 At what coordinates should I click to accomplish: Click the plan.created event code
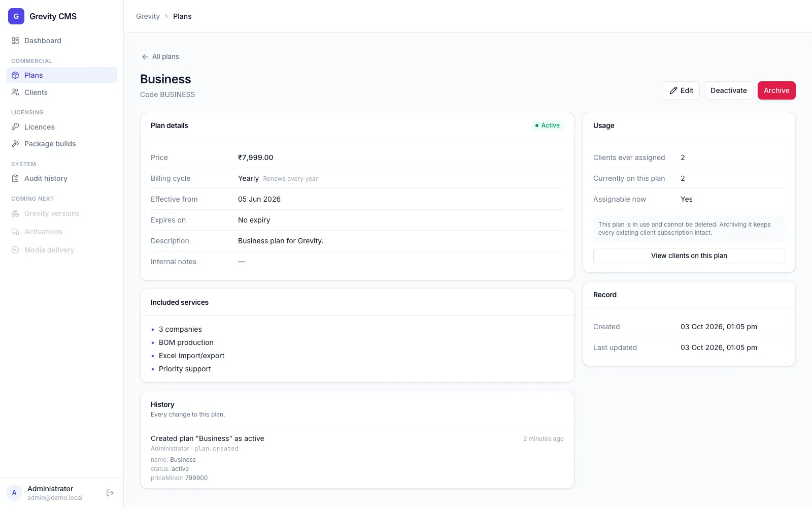[x=216, y=449]
